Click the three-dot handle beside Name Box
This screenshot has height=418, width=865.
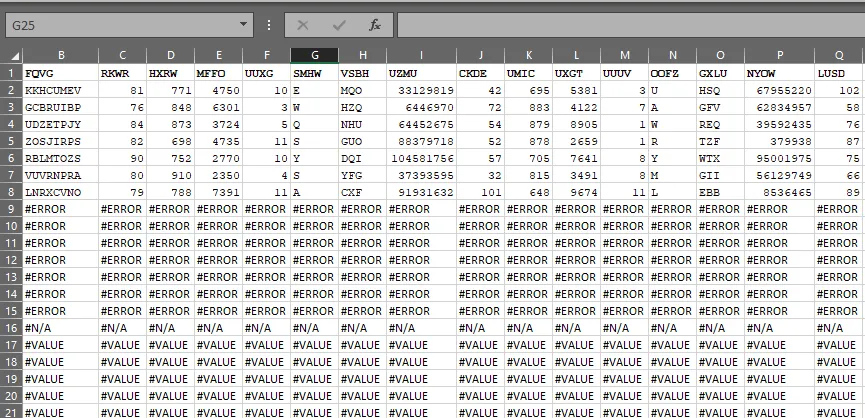point(269,25)
